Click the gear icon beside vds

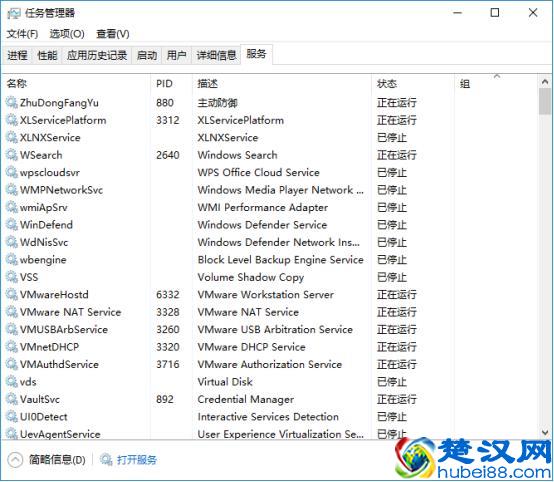[11, 382]
